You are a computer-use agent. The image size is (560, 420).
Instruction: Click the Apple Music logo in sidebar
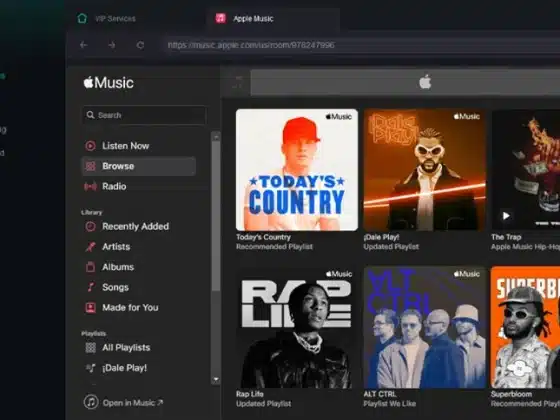pos(109,83)
